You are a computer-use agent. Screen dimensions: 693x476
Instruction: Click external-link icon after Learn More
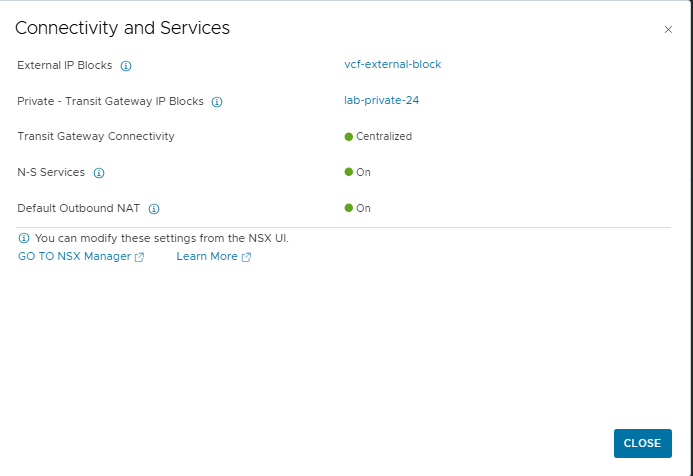(246, 257)
